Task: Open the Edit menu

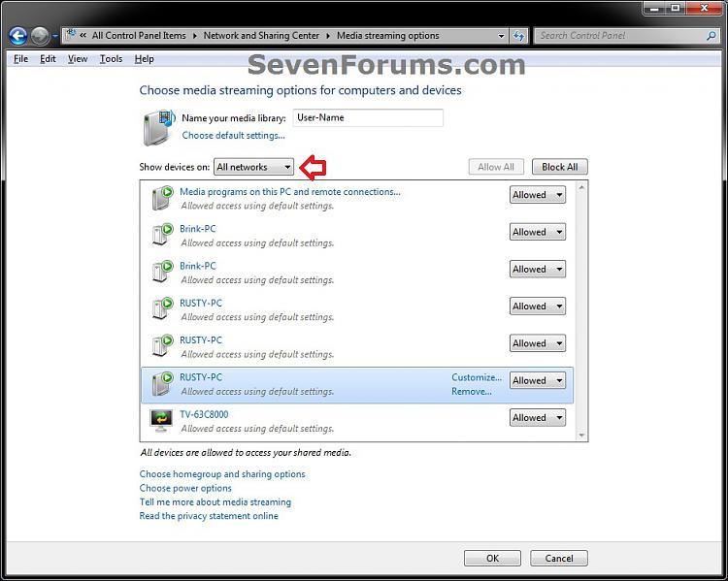Action: point(48,59)
